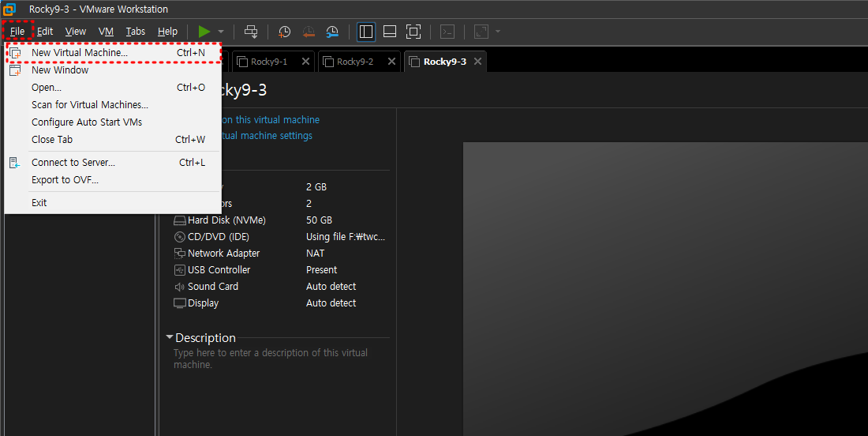The image size is (868, 436).
Task: Open the snapshot manager wrench-clock icon
Action: [x=332, y=32]
